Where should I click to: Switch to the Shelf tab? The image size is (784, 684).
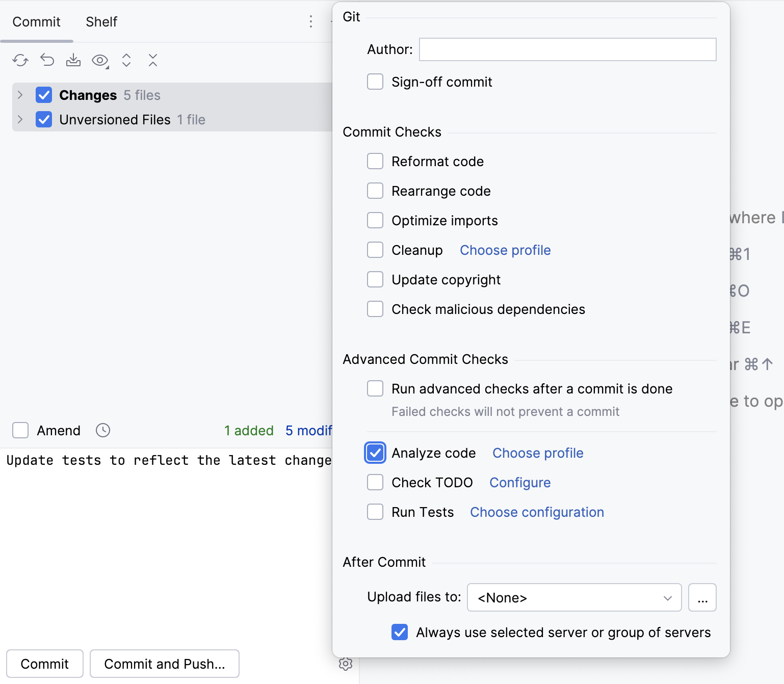(x=101, y=22)
